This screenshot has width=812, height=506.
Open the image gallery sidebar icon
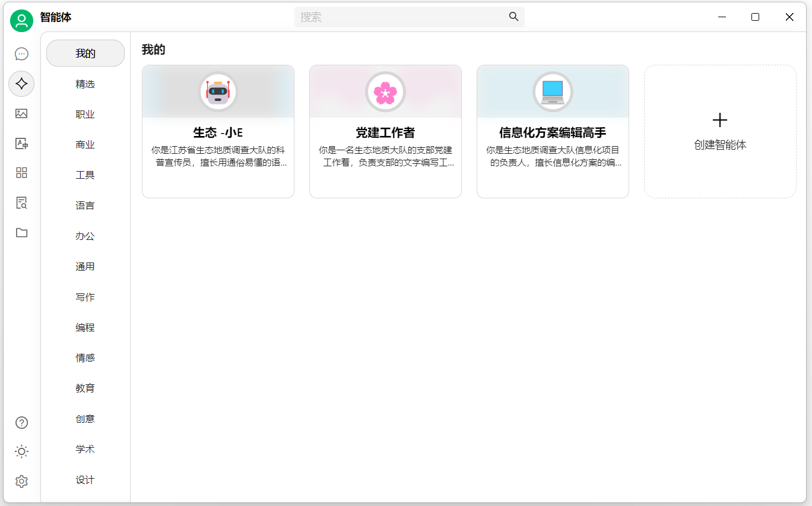[21, 113]
